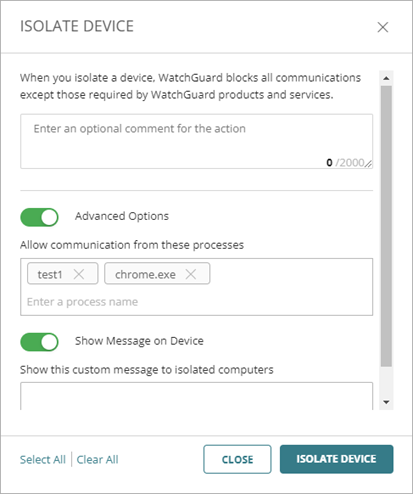413x494 pixels.
Task: Click the Clear All link
Action: [x=97, y=460]
